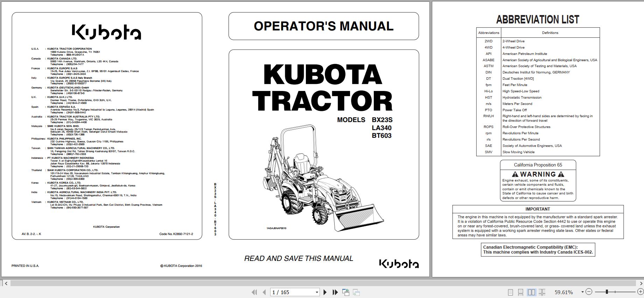Click the Roll-Over Protective Structures definition
The width and height of the screenshot is (644, 298).
526,127
